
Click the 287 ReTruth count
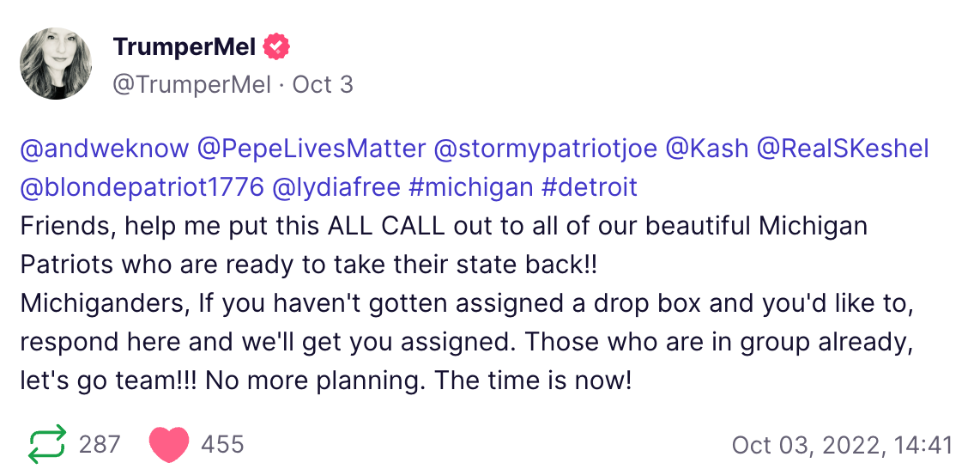pos(100,445)
